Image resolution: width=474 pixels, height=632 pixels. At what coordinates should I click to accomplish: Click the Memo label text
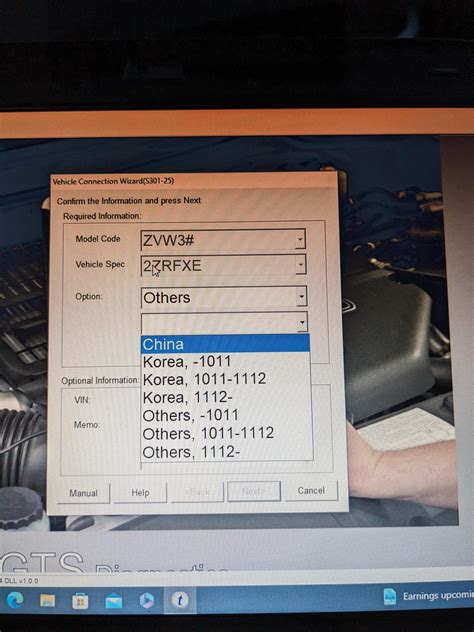click(87, 424)
